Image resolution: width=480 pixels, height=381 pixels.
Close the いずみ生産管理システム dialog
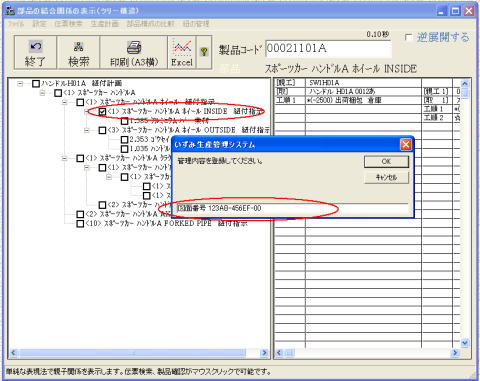[x=405, y=145]
